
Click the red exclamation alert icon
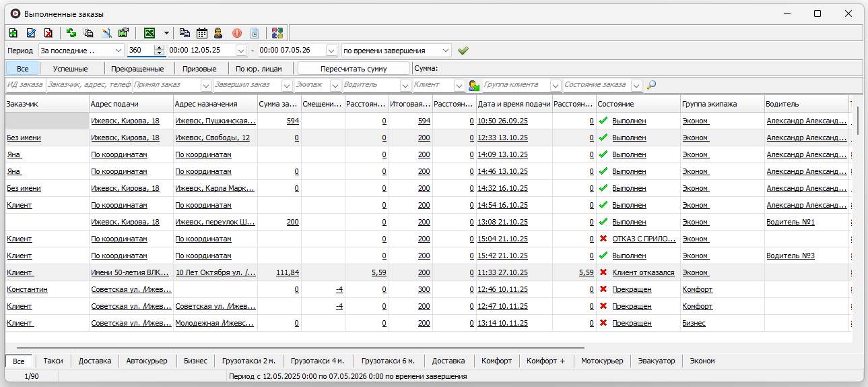tap(237, 32)
